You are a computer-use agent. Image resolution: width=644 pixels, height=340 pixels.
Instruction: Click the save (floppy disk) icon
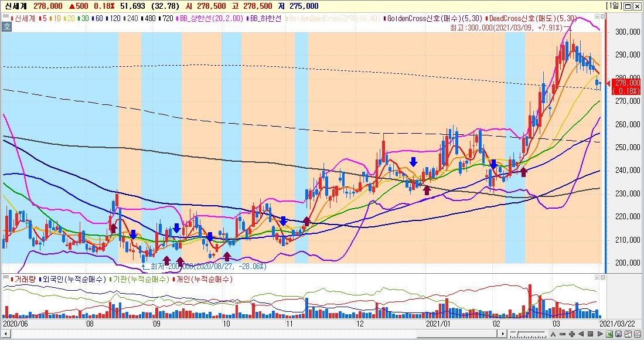tap(618, 334)
